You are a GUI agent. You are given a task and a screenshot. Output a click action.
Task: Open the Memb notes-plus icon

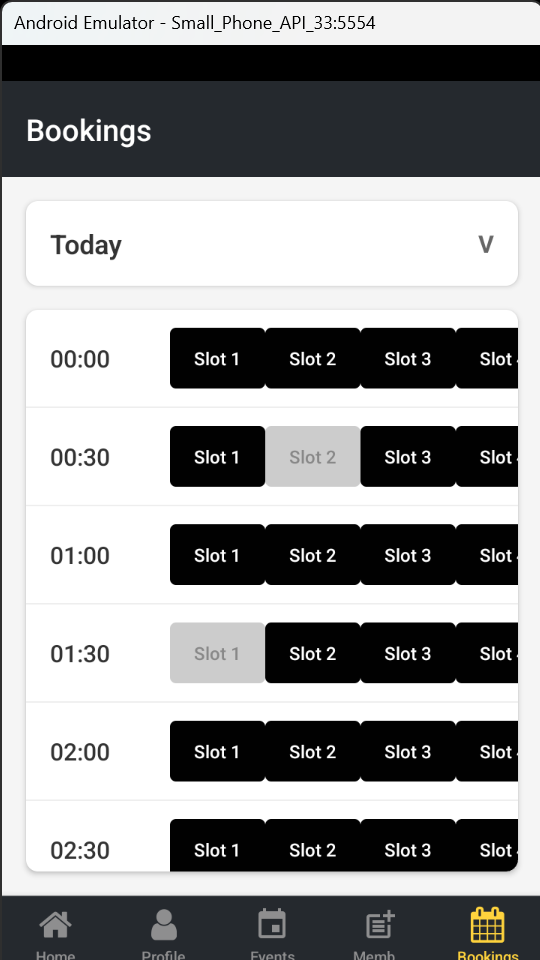(380, 924)
